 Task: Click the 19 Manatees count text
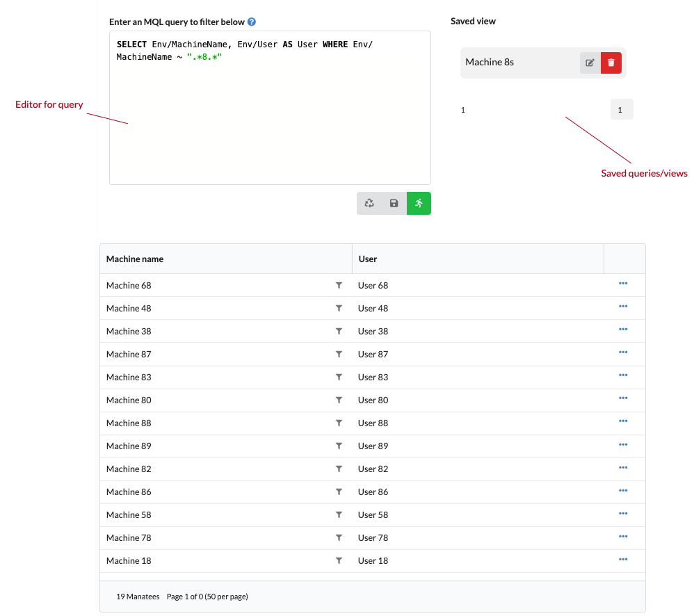click(x=138, y=597)
